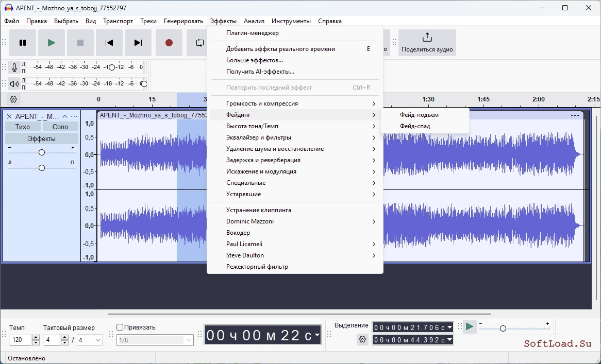Open the selection end time format dropdown
The image size is (601, 364).
click(449, 340)
